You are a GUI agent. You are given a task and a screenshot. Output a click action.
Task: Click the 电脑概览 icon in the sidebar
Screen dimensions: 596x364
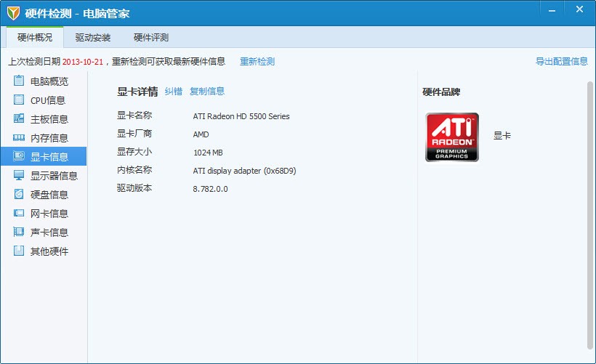tap(19, 81)
